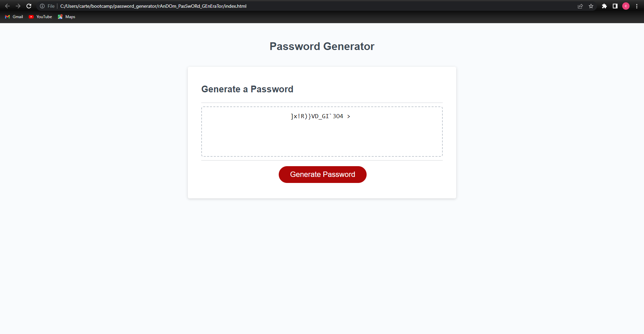Select the index.html browser tab area
Image resolution: width=644 pixels, height=334 pixels.
[x=153, y=6]
